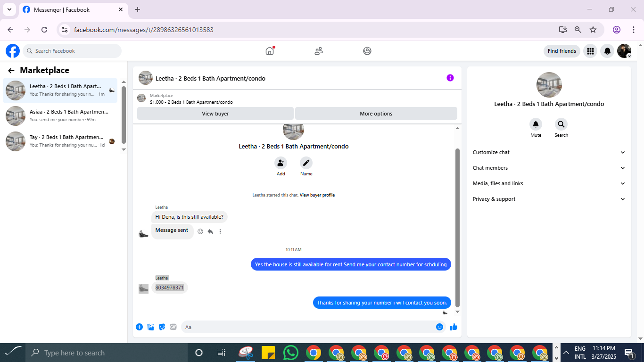Click the View buyer button
Screen dimensions: 644x362
click(x=215, y=114)
